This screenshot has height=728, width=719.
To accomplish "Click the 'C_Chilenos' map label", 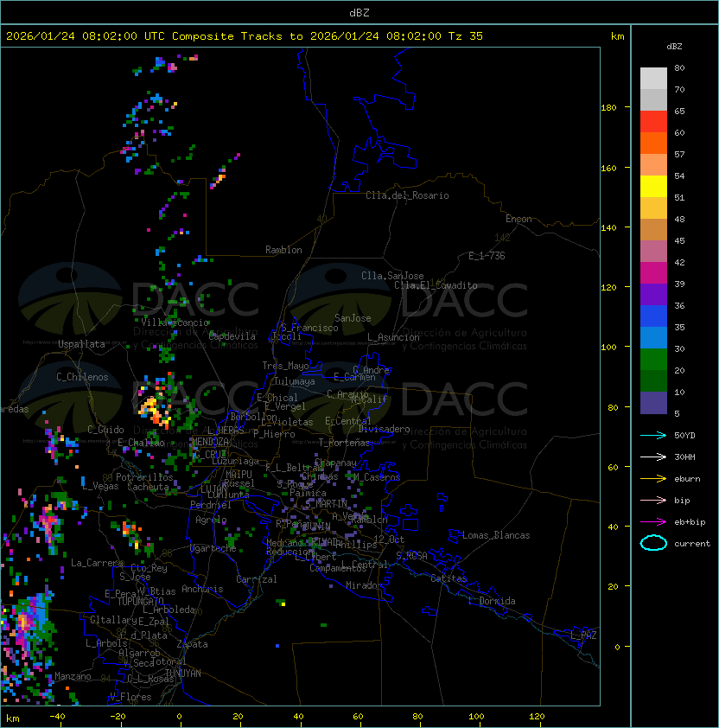I will pos(82,377).
